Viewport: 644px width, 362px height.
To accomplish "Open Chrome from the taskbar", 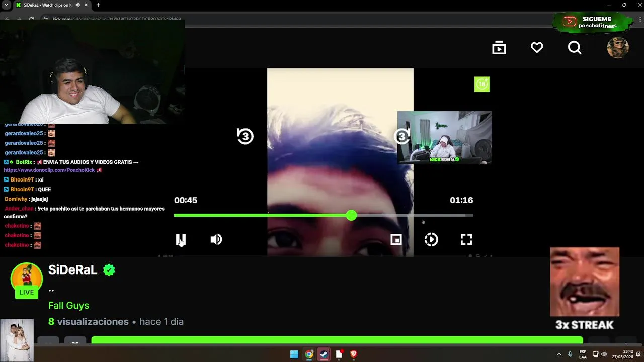I will coord(309,354).
